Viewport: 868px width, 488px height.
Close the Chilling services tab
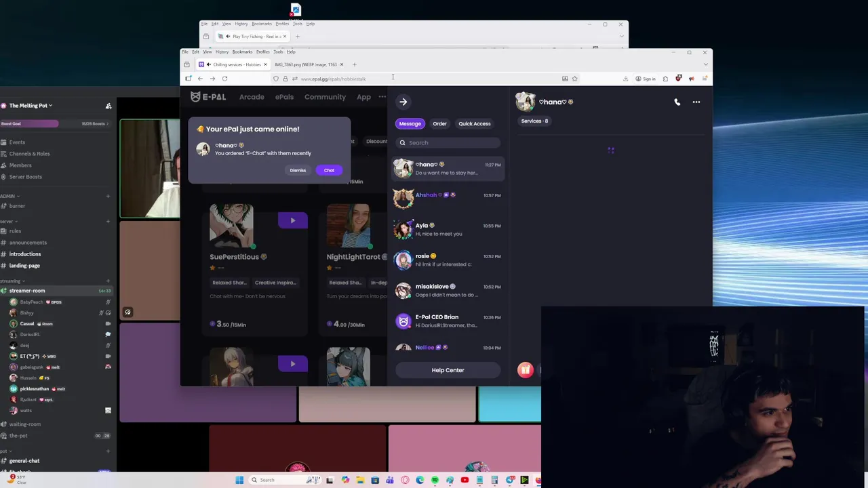pos(265,64)
